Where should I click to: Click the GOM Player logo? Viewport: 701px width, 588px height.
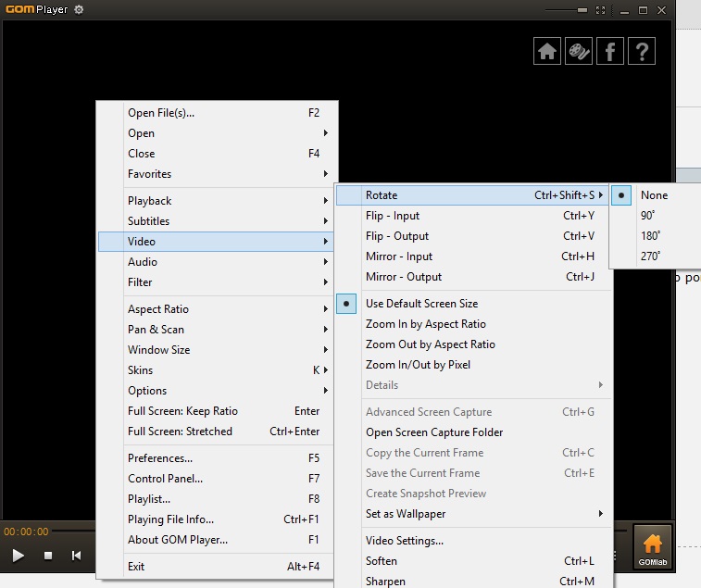coord(36,9)
